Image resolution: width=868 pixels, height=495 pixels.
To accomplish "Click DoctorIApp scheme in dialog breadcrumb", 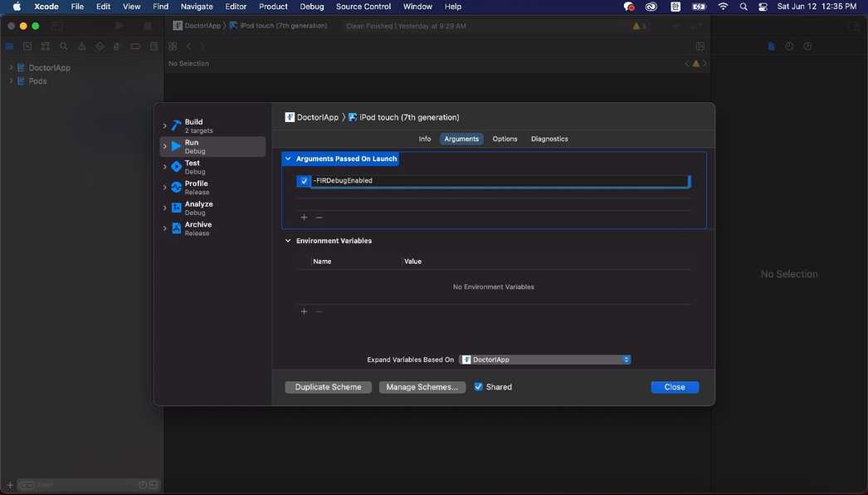I will (x=312, y=117).
